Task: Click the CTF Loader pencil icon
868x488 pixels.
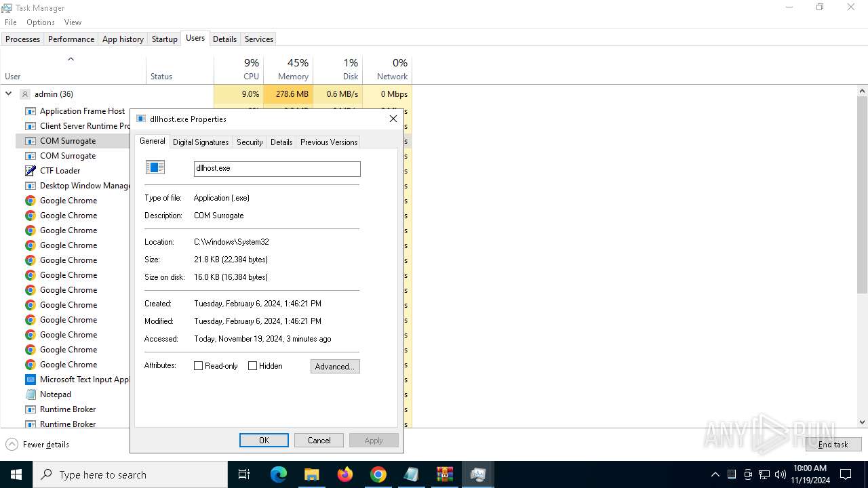Action: coord(30,171)
